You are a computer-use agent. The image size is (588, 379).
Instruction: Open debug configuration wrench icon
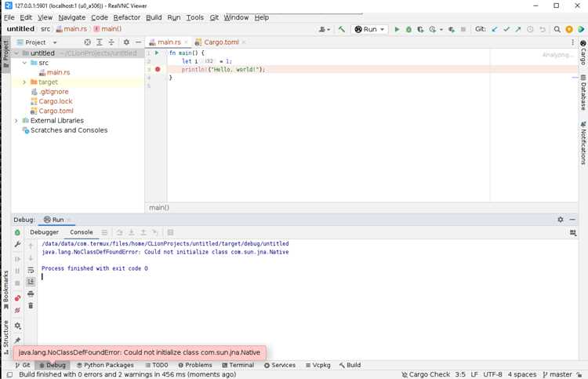point(17,244)
